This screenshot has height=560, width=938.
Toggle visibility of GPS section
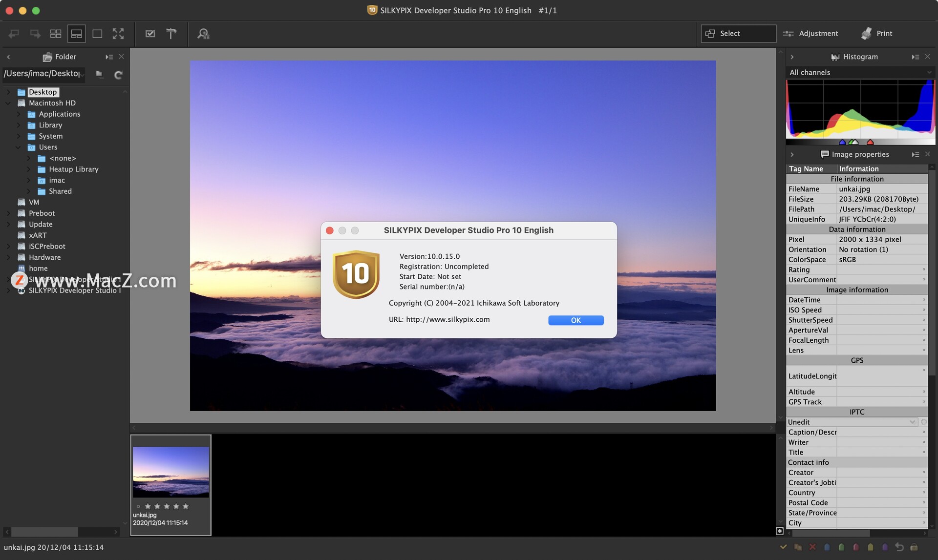click(x=857, y=360)
